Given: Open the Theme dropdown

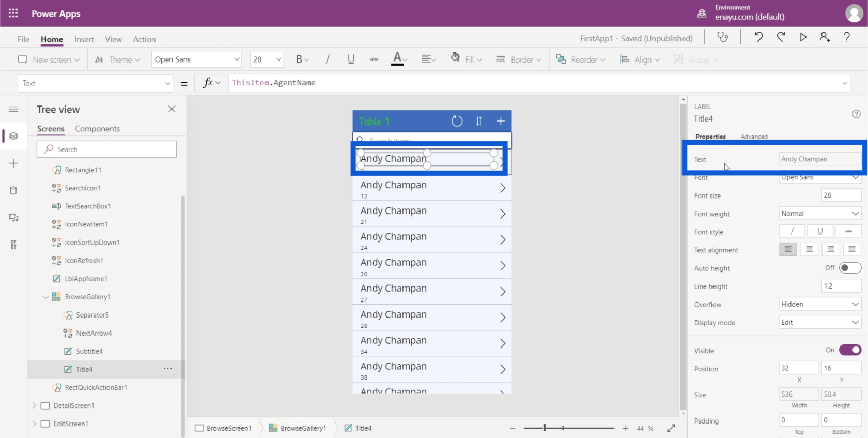Looking at the screenshot, I should coord(117,59).
